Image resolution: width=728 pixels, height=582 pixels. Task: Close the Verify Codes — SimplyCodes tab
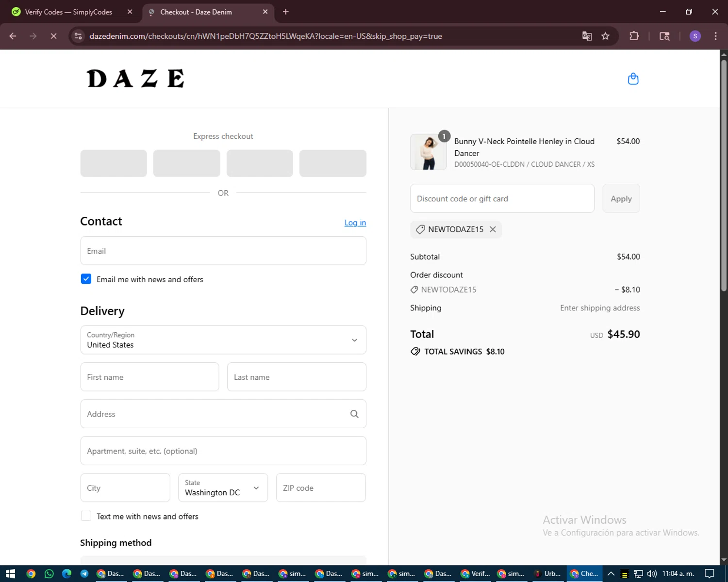pos(130,12)
